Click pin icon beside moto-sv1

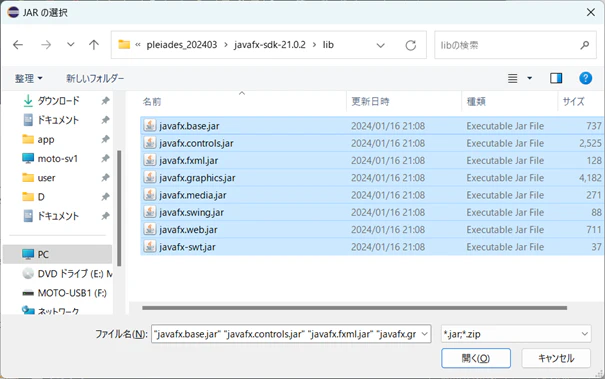105,158
